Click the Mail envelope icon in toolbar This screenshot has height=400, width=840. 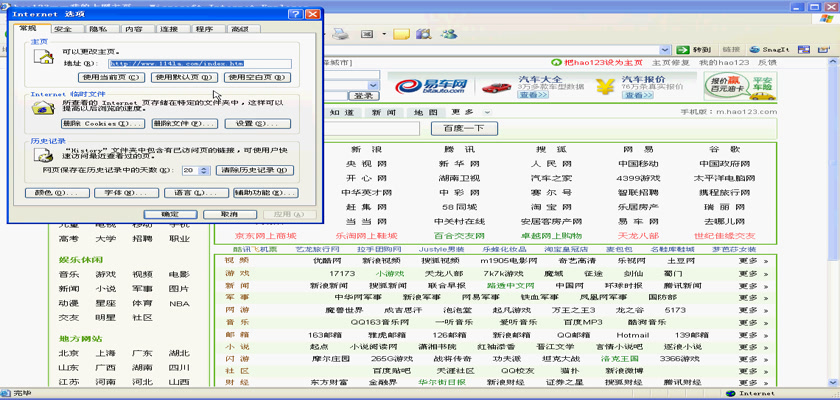[x=367, y=34]
